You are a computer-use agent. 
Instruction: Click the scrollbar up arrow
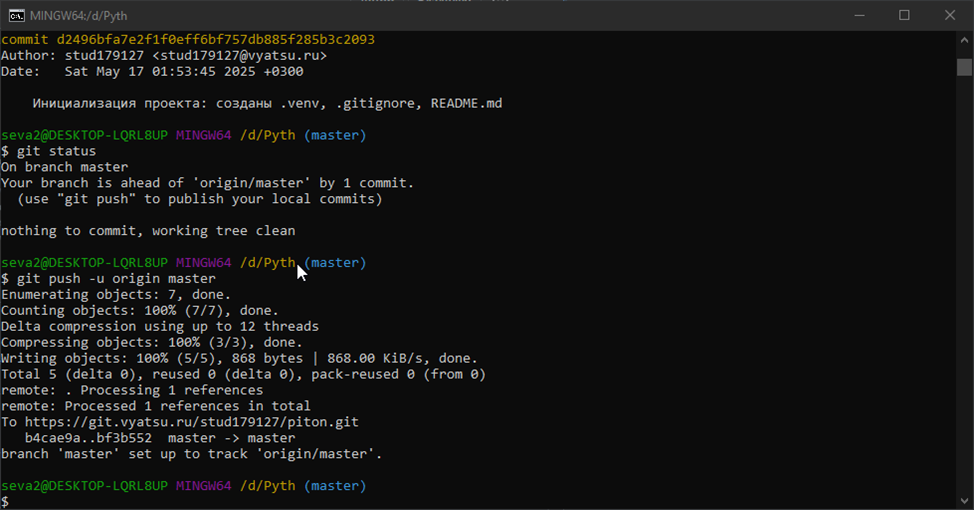(964, 40)
